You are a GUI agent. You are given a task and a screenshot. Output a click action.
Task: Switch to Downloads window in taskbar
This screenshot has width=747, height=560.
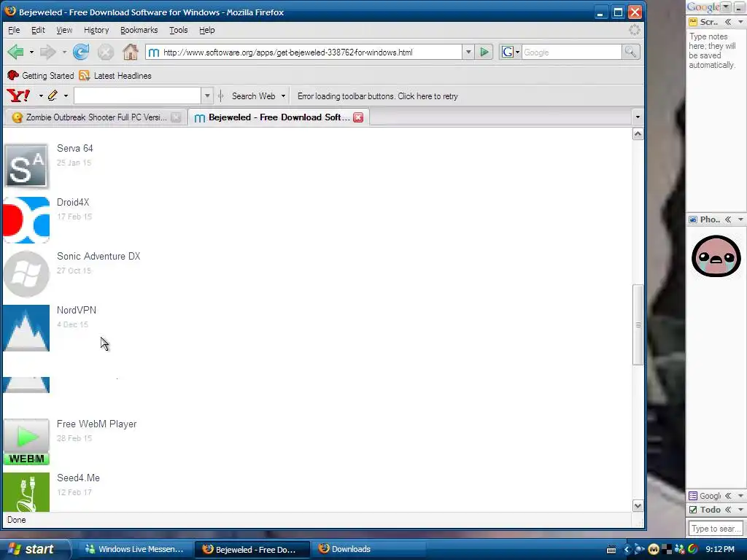[x=368, y=549]
